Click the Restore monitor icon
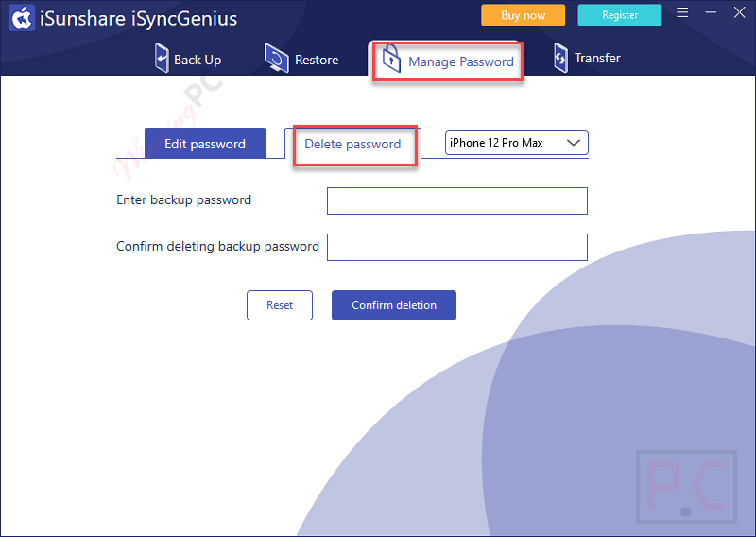The image size is (756, 537). click(276, 59)
